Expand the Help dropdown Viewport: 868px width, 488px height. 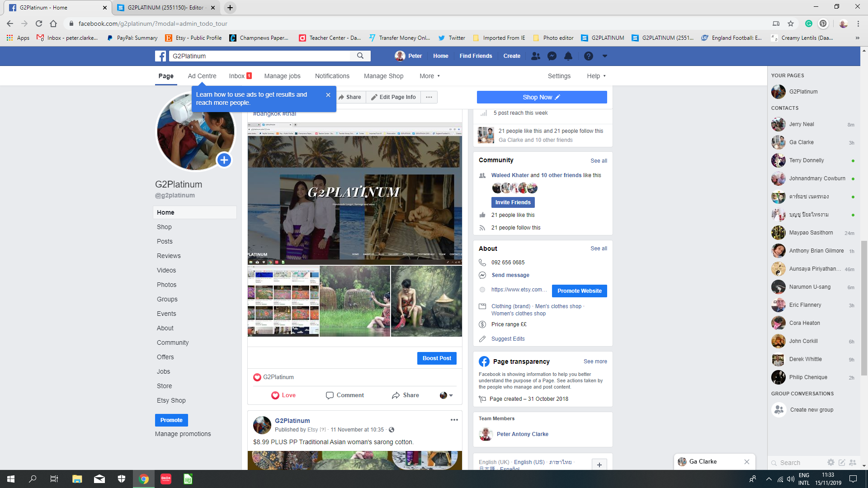click(596, 76)
